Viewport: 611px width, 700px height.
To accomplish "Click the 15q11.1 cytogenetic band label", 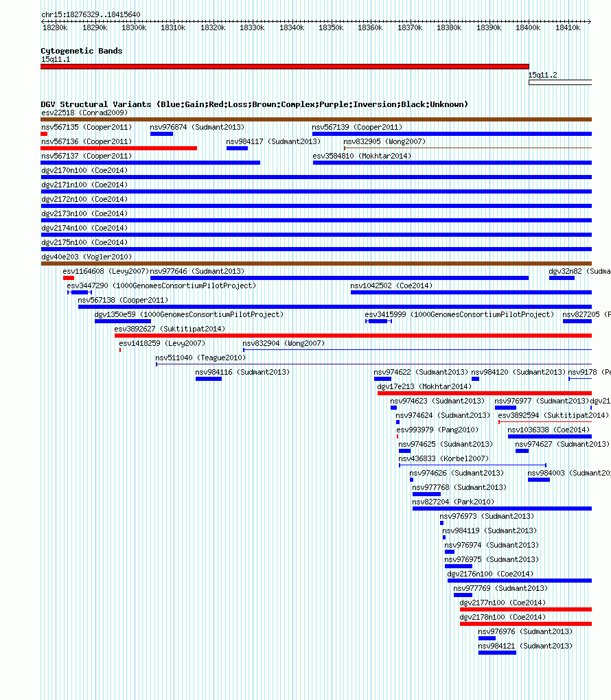I will click(x=56, y=60).
